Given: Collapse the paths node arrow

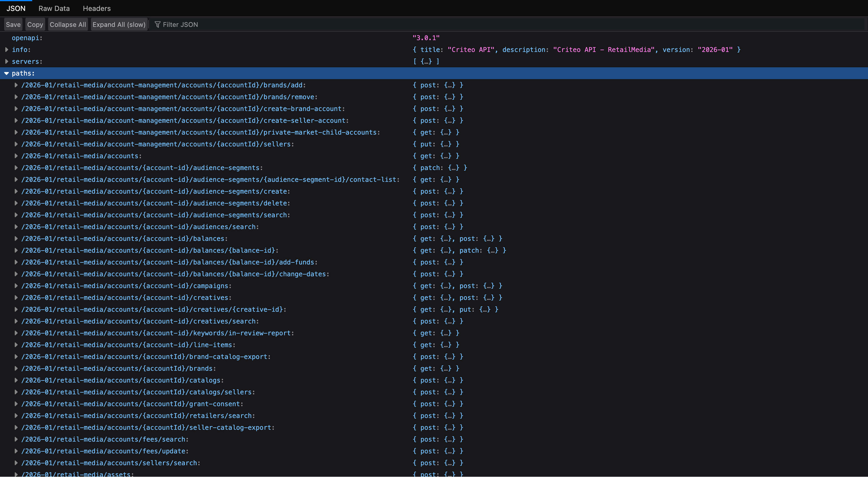Looking at the screenshot, I should pos(7,73).
